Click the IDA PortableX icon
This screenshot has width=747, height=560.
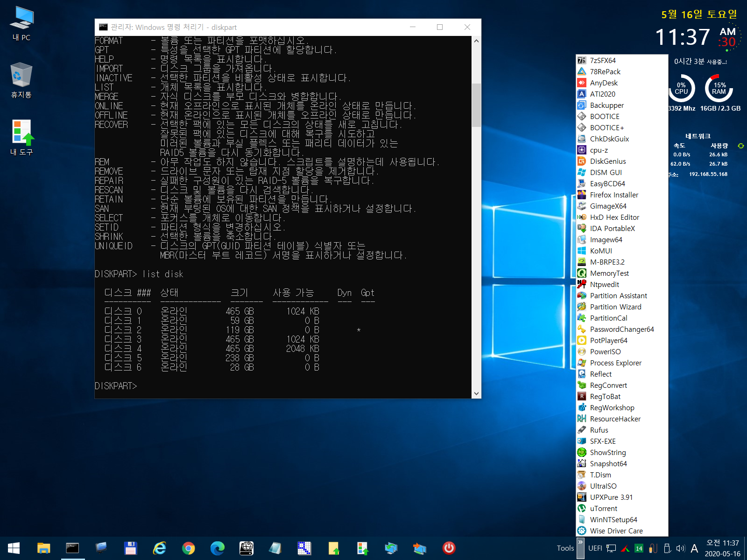click(x=582, y=228)
